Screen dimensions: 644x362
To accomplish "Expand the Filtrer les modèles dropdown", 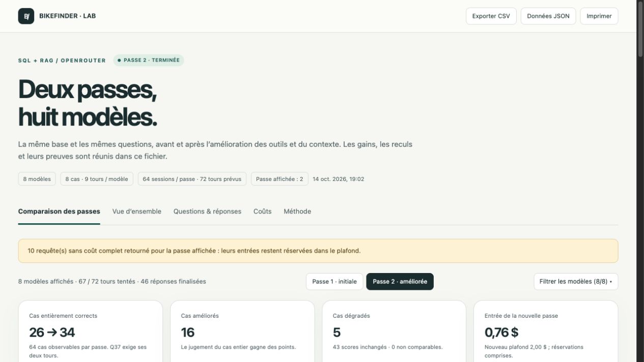I will 576,282.
